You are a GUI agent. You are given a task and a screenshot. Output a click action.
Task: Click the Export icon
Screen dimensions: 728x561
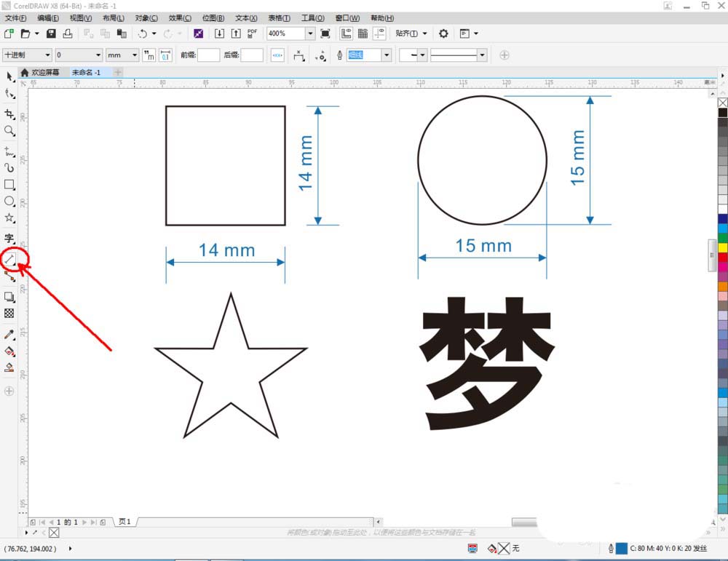coord(236,33)
